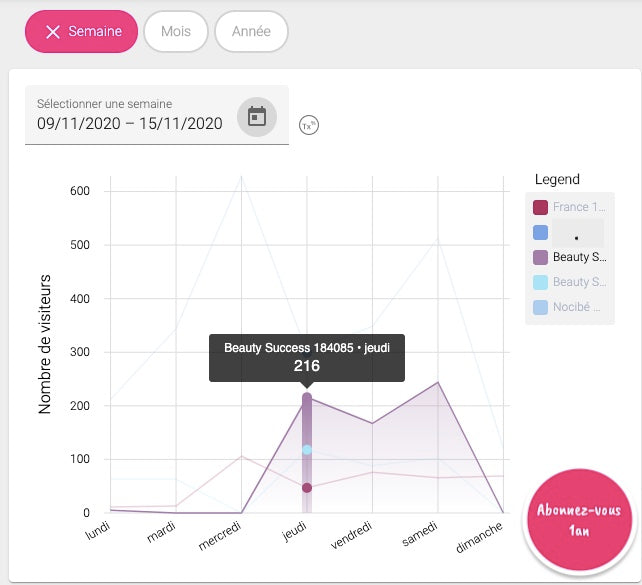642x585 pixels.
Task: Click the 300 y-axis value
Action: tap(80, 352)
